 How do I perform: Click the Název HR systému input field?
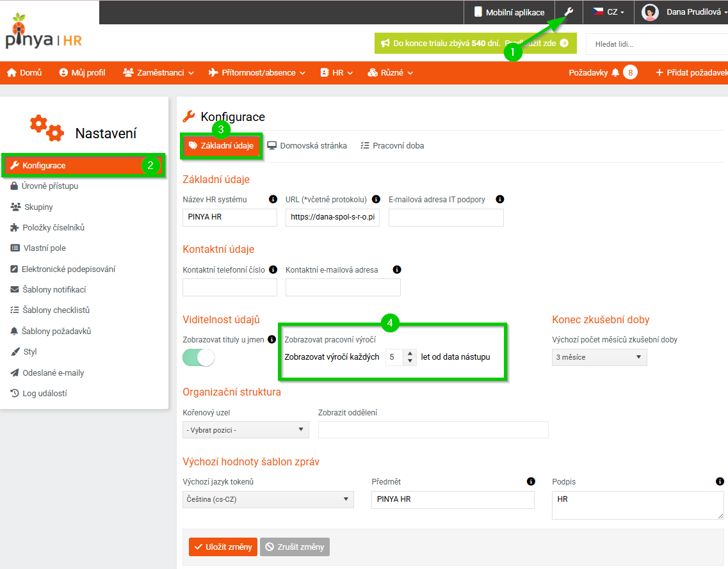pyautogui.click(x=230, y=217)
